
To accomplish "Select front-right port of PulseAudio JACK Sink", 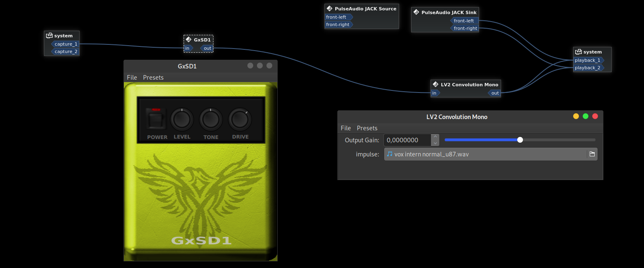I will click(465, 28).
